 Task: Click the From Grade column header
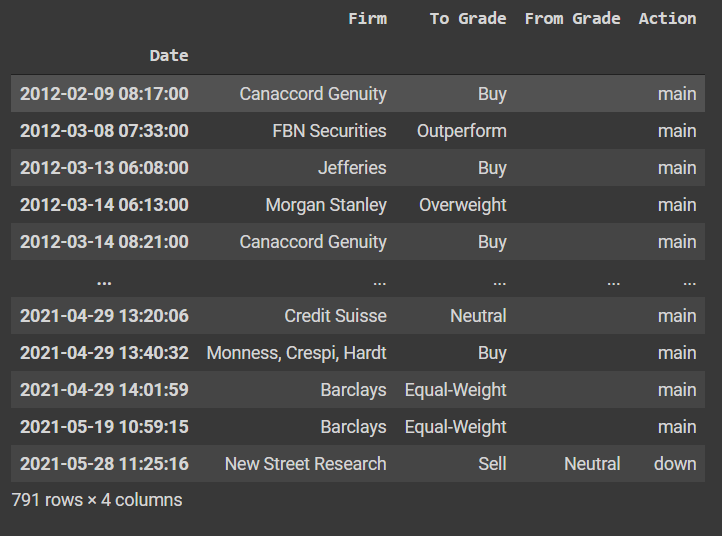click(572, 19)
